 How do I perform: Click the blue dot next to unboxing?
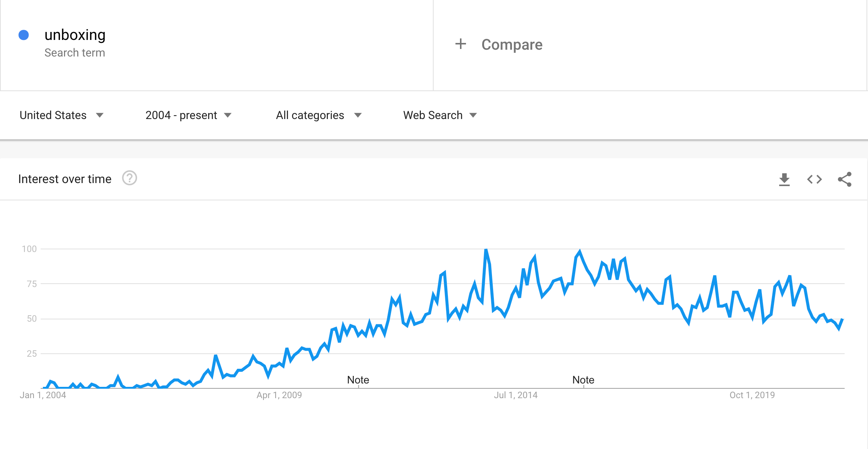coord(24,35)
